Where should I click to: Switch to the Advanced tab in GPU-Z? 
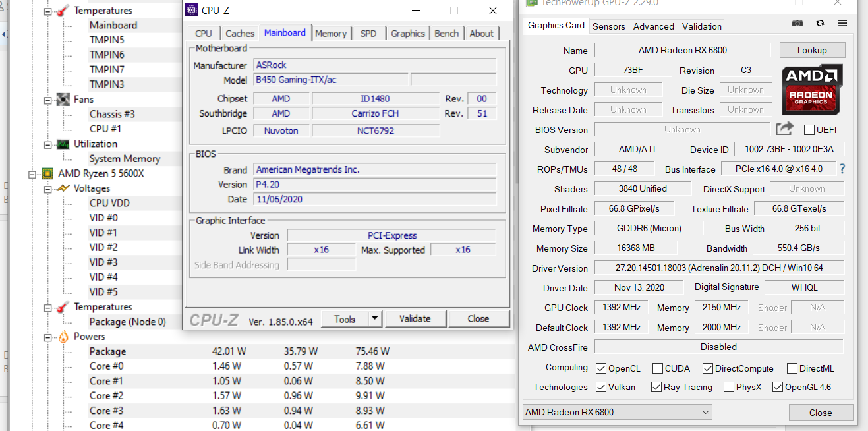[654, 26]
